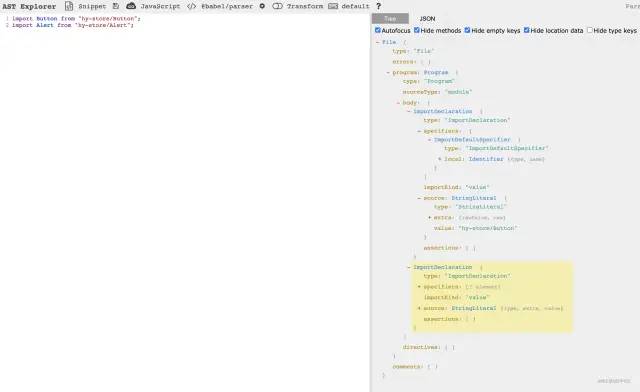The height and width of the screenshot is (392, 640).
Task: Open the JavaScript language menu
Action: [160, 6]
